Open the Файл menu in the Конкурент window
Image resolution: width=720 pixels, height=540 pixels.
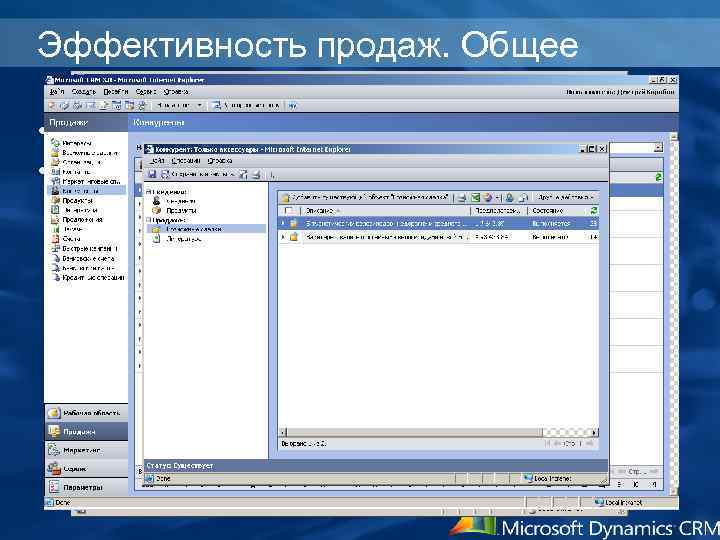point(157,161)
